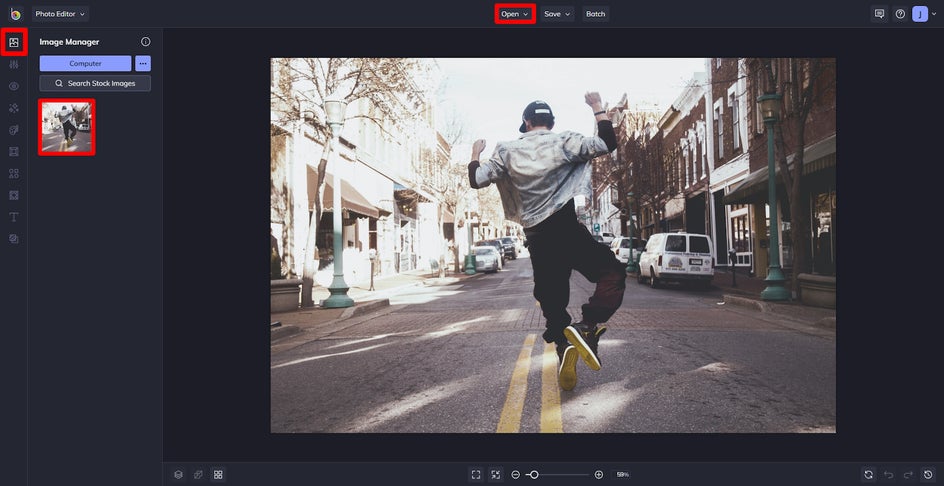Image resolution: width=944 pixels, height=486 pixels.
Task: Open the Effects sparkle icon in sidebar
Action: point(14,108)
